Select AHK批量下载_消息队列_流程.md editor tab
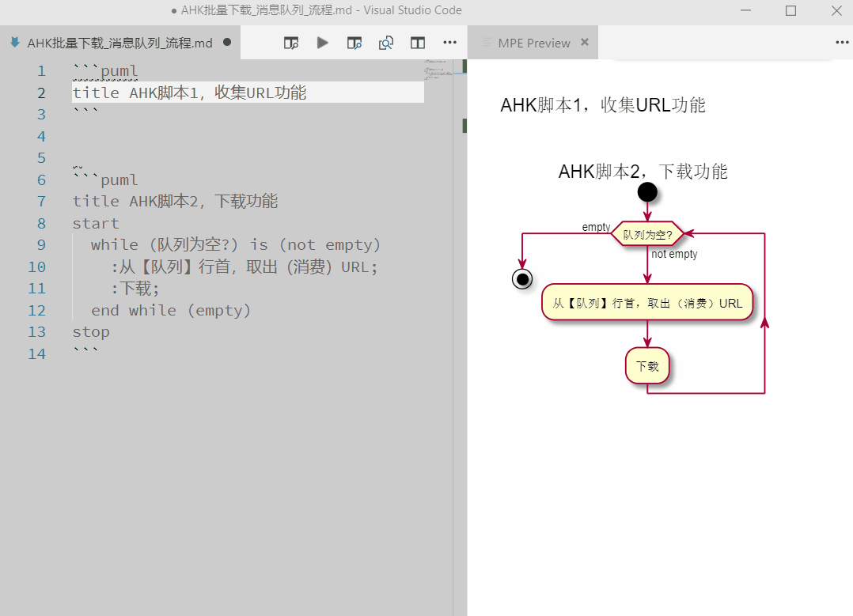This screenshot has height=616, width=853. click(x=119, y=43)
